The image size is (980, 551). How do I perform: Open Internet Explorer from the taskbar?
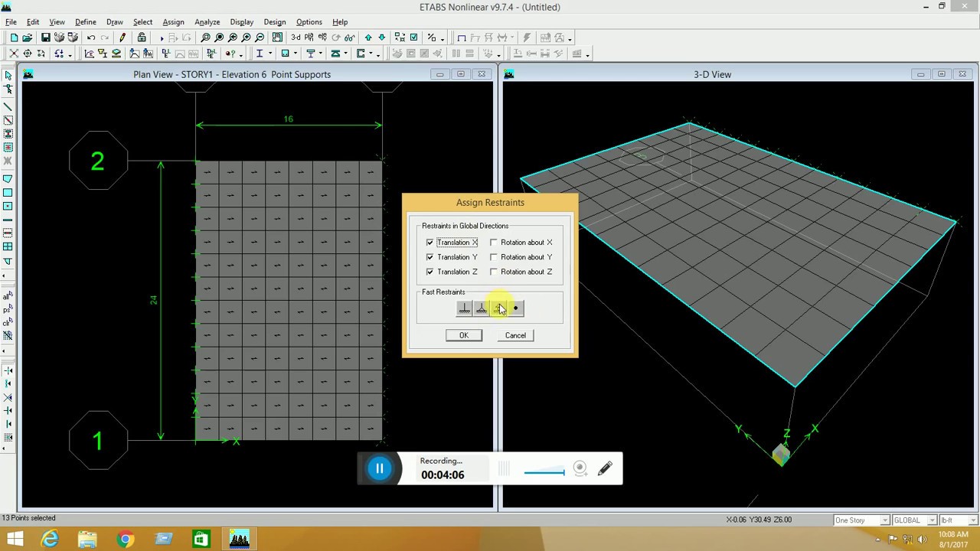[51, 540]
